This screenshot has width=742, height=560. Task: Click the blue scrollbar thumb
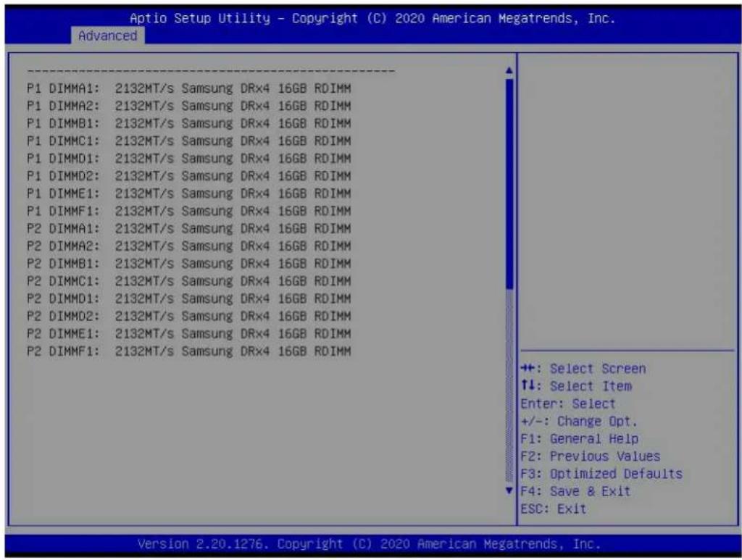point(509,183)
